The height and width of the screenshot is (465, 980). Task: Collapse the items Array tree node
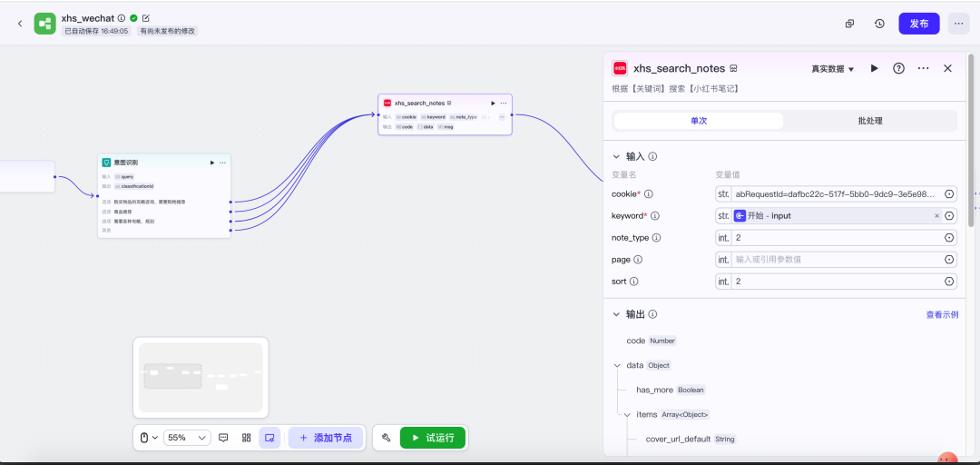pyautogui.click(x=628, y=414)
